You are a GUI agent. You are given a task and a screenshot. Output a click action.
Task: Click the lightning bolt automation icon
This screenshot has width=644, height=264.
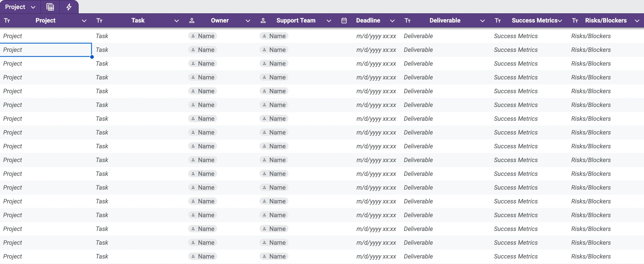pos(69,7)
